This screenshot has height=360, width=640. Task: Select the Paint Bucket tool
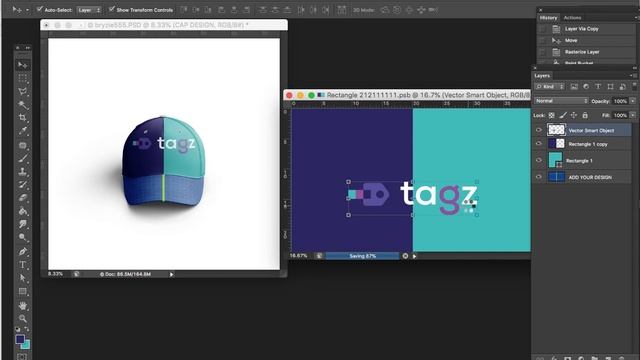pos(22,211)
